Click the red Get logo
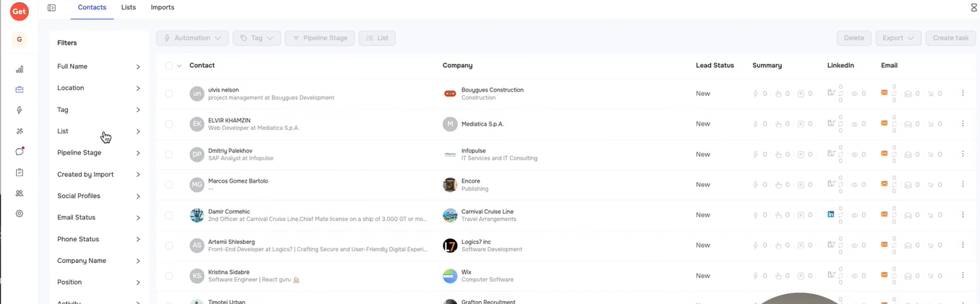 tap(20, 11)
